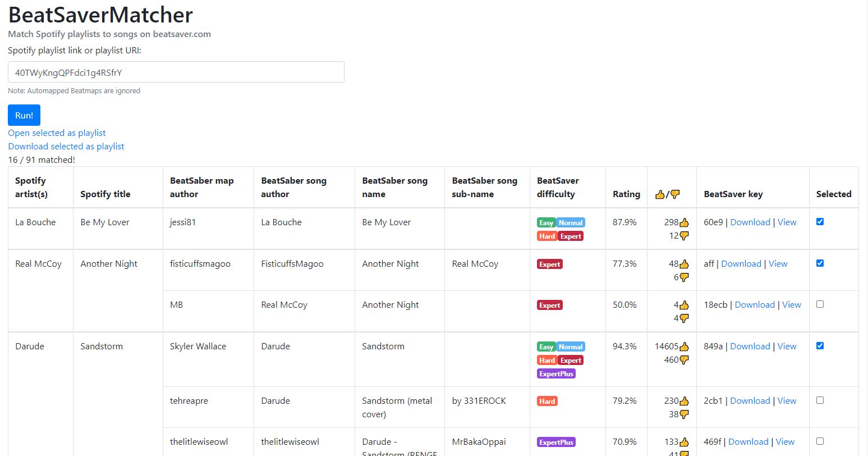Click Hard badge in tehreapre row
868x456 pixels.
click(x=547, y=402)
